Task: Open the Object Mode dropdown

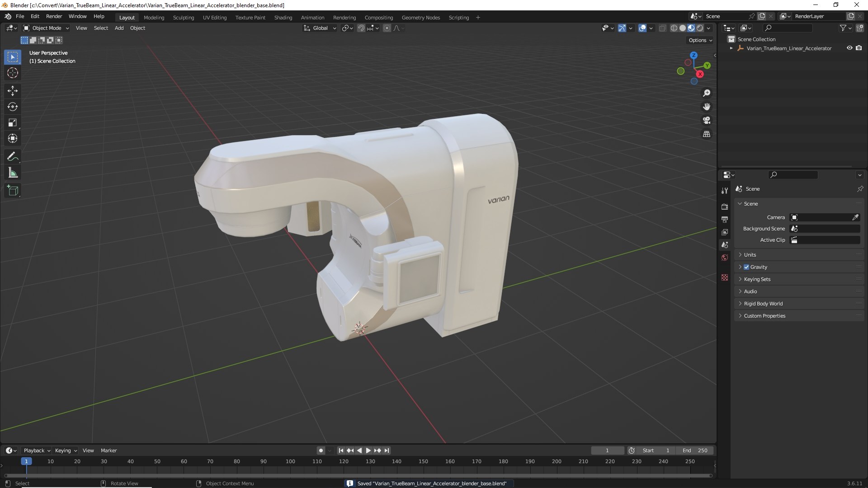Action: pos(46,28)
